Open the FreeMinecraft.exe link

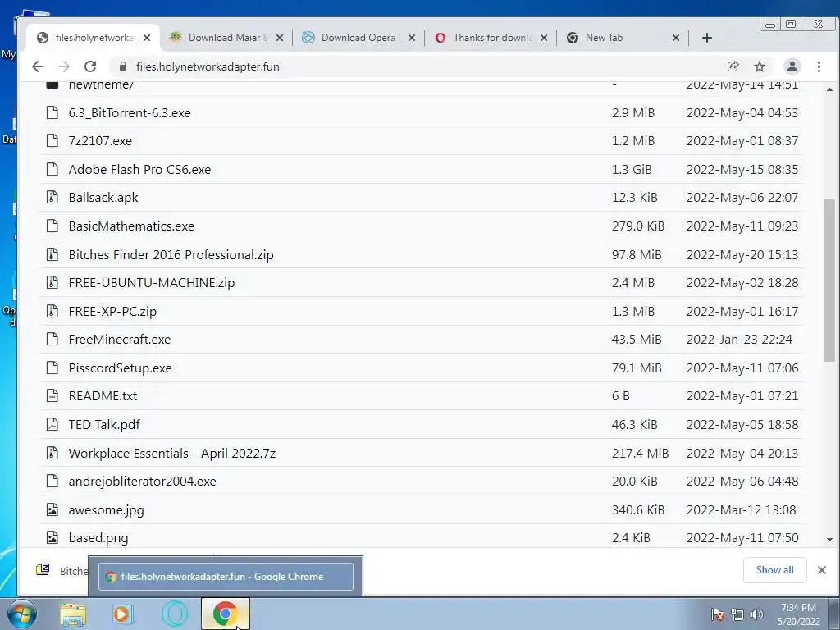click(x=120, y=339)
